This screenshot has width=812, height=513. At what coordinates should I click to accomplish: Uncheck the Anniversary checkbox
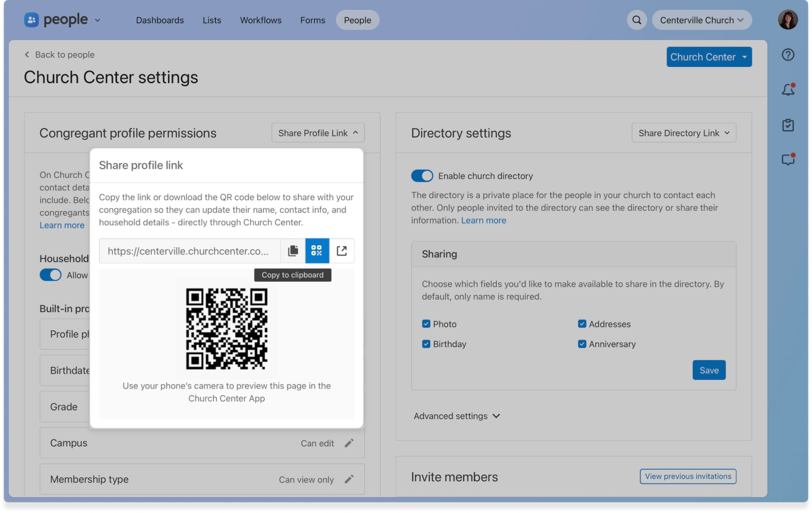pyautogui.click(x=582, y=344)
